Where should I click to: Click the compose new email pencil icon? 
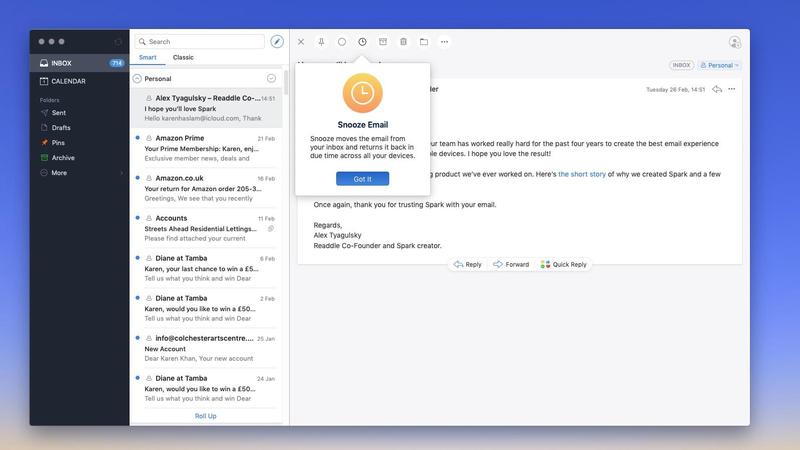pyautogui.click(x=277, y=42)
